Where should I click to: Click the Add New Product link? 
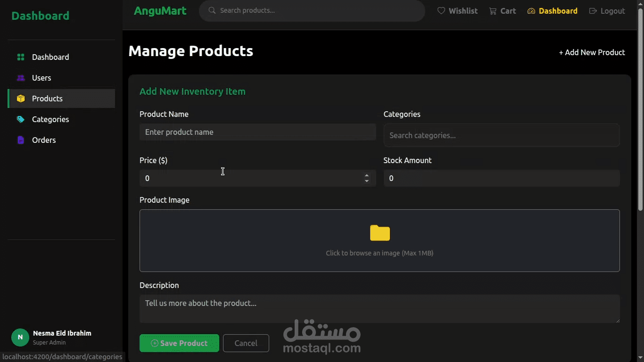click(592, 52)
